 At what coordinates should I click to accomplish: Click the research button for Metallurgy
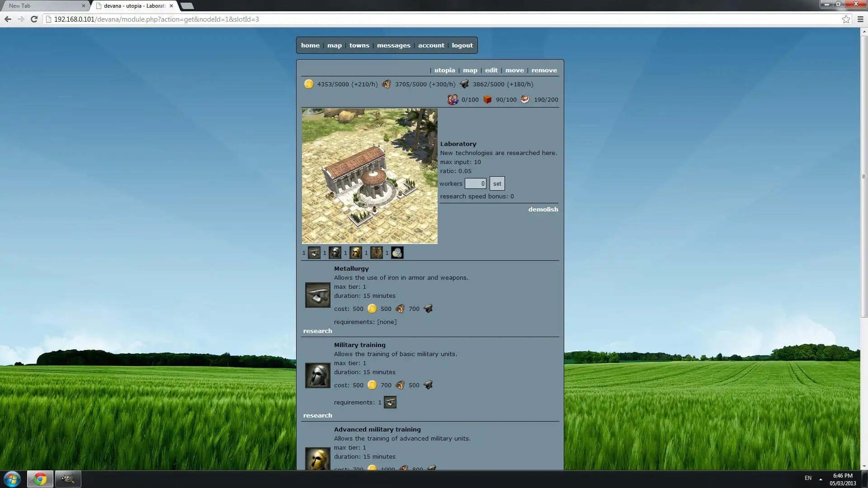tap(317, 331)
